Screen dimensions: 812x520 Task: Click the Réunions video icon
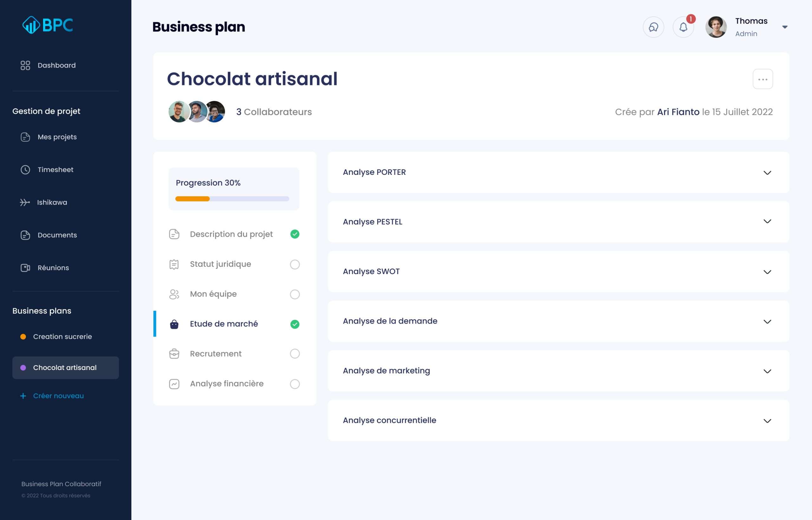[25, 268]
